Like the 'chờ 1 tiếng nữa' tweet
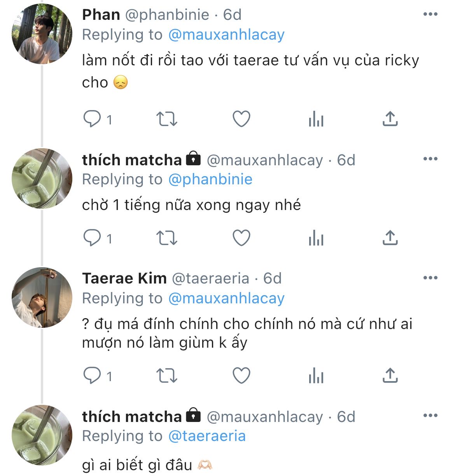The width and height of the screenshot is (455, 476). click(x=241, y=238)
